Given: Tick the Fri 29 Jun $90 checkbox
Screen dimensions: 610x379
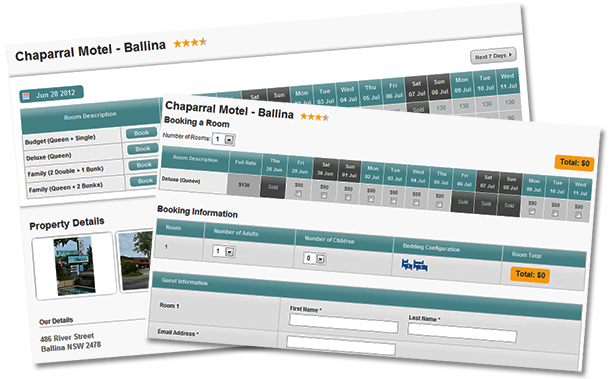Looking at the screenshot, I should click(x=298, y=193).
